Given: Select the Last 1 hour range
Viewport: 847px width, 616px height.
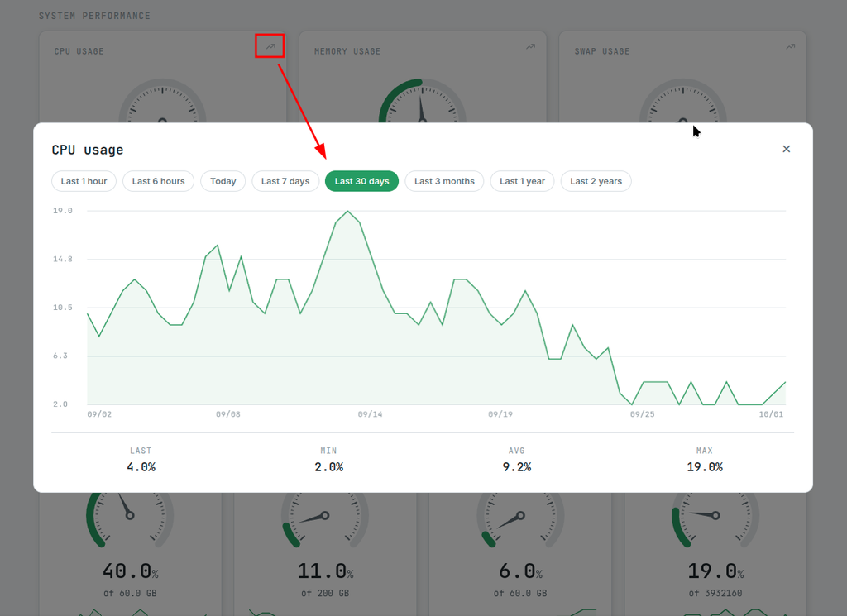Looking at the screenshot, I should 84,181.
